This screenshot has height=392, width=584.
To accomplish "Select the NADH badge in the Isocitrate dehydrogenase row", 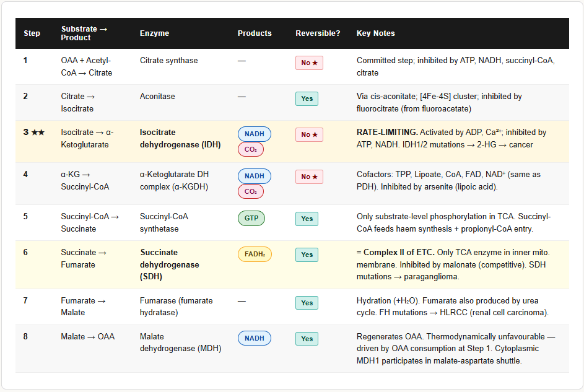I will (x=254, y=134).
